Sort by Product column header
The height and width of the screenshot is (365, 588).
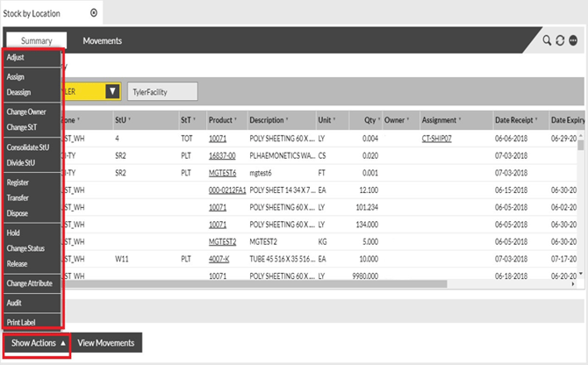[224, 120]
